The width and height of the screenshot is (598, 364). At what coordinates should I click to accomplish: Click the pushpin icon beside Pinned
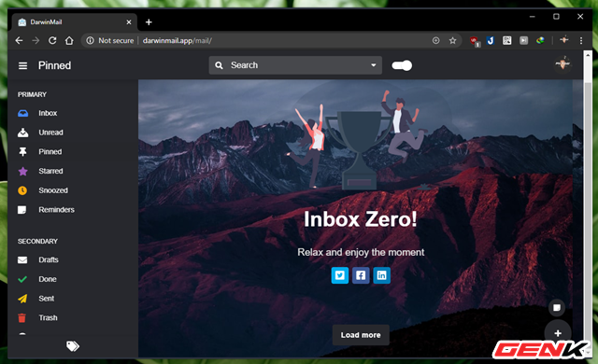point(22,152)
